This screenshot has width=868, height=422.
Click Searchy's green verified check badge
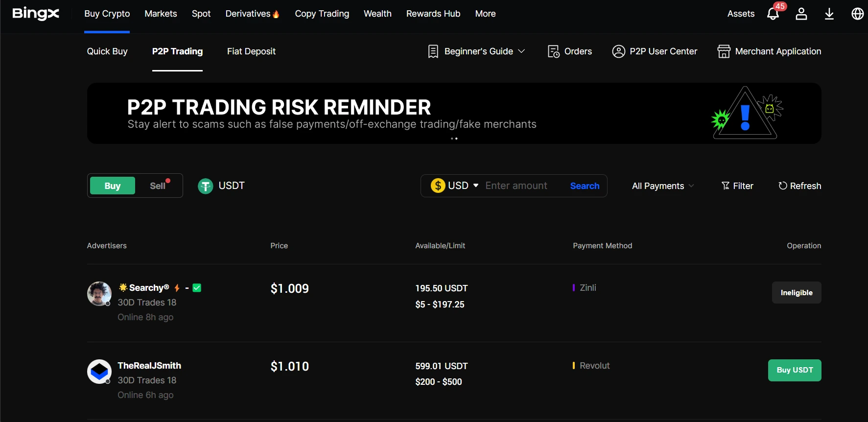[x=197, y=288]
